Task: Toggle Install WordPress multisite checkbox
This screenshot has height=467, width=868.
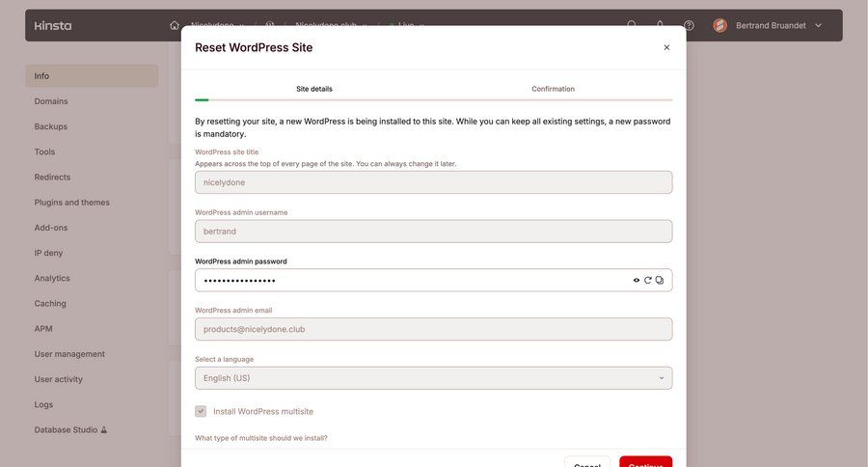Action: point(201,411)
